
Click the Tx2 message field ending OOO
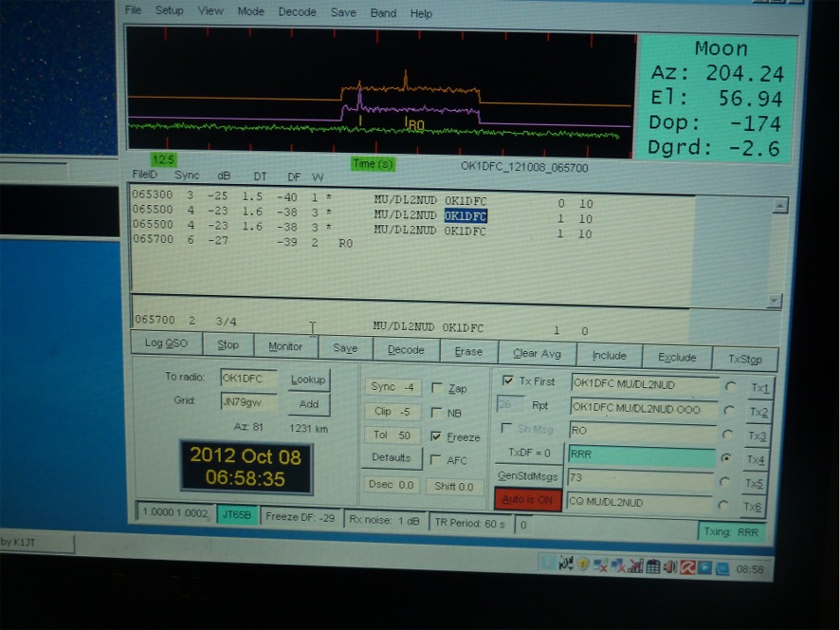pyautogui.click(x=644, y=409)
